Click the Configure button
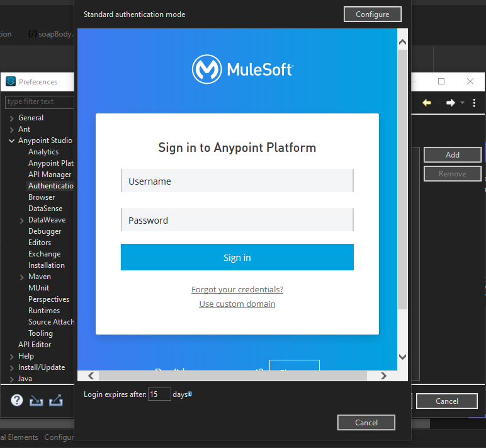Screen dimensions: 486x448 click(x=373, y=14)
